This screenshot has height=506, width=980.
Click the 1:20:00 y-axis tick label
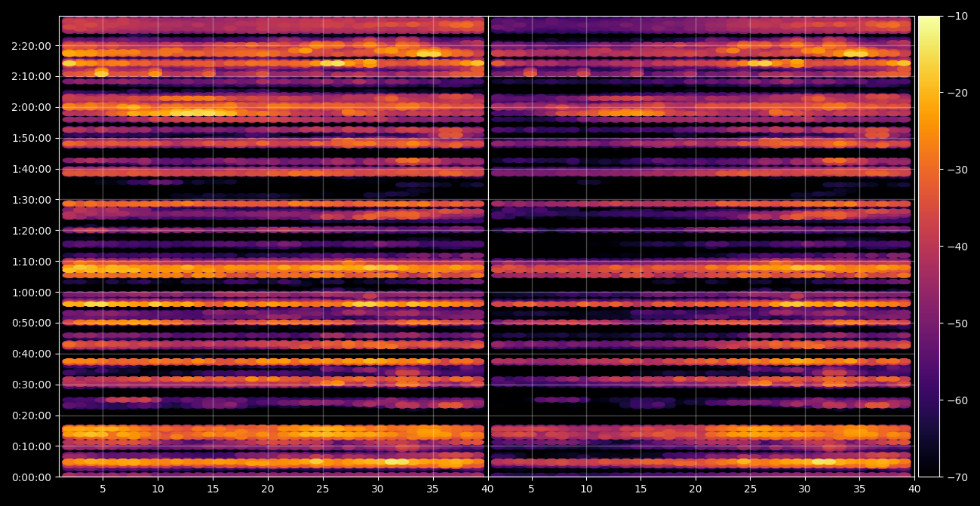tap(32, 230)
